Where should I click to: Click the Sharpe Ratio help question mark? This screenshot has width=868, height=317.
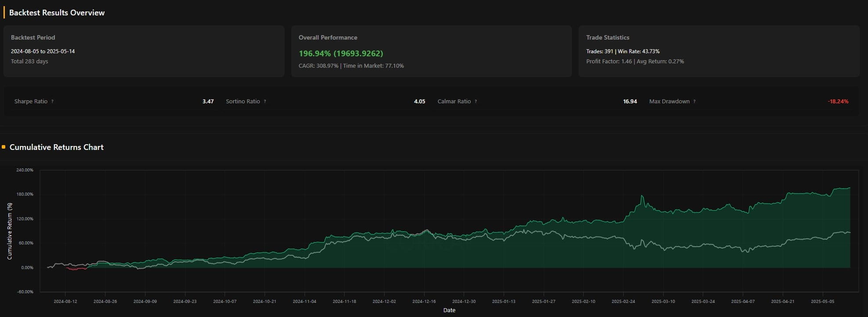click(52, 102)
